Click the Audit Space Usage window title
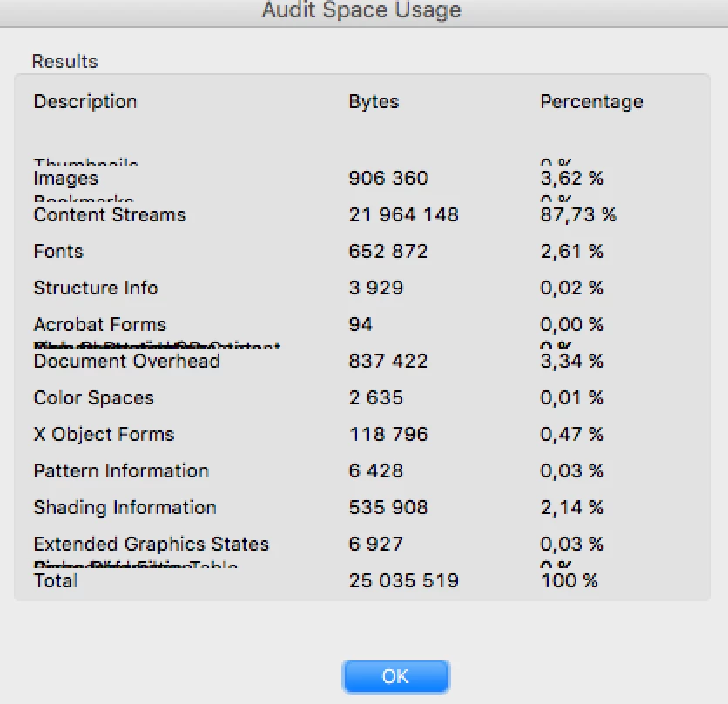 tap(361, 11)
